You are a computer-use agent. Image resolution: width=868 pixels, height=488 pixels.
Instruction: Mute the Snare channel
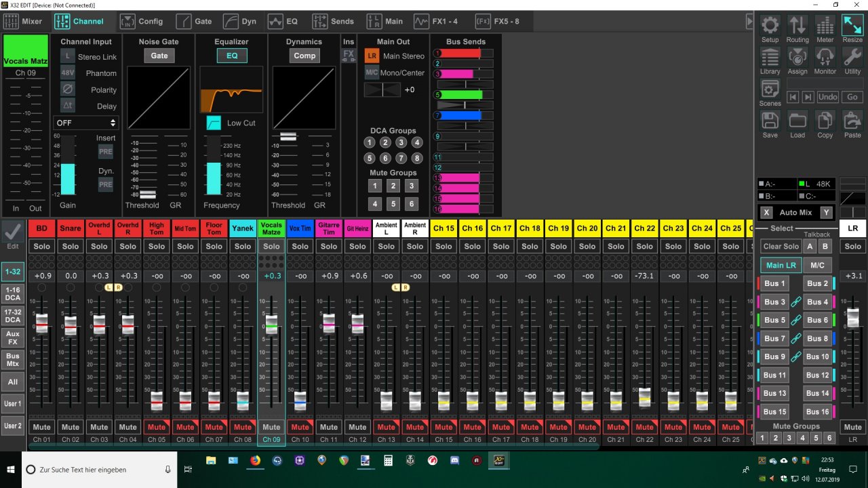[71, 427]
